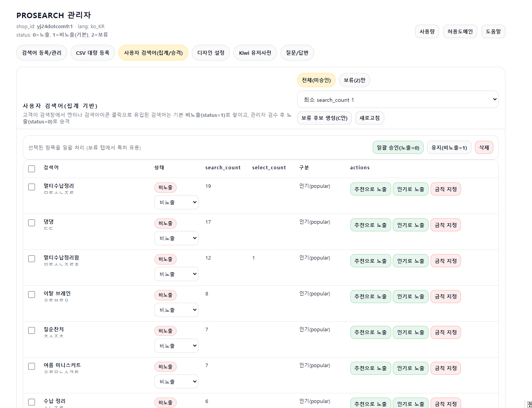
Task: Click 일괄 승인(노출=0) bulk approve
Action: [398, 147]
